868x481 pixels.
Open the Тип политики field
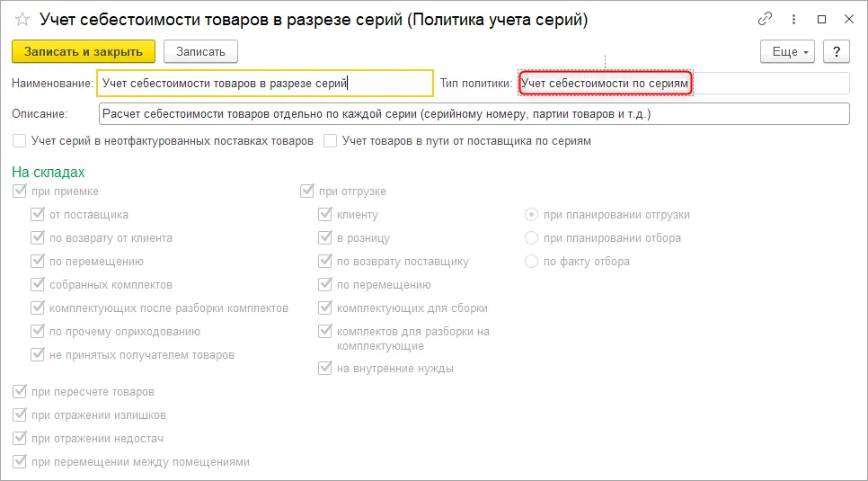tap(684, 84)
